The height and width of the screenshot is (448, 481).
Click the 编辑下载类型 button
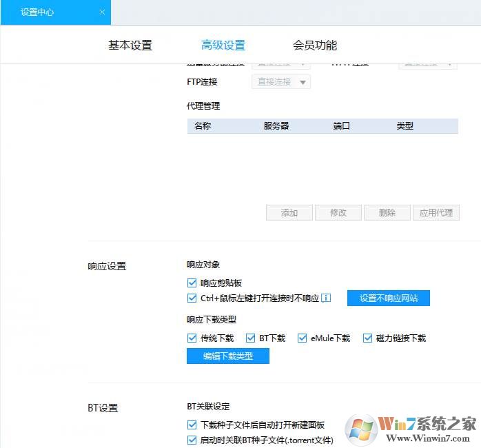point(227,356)
